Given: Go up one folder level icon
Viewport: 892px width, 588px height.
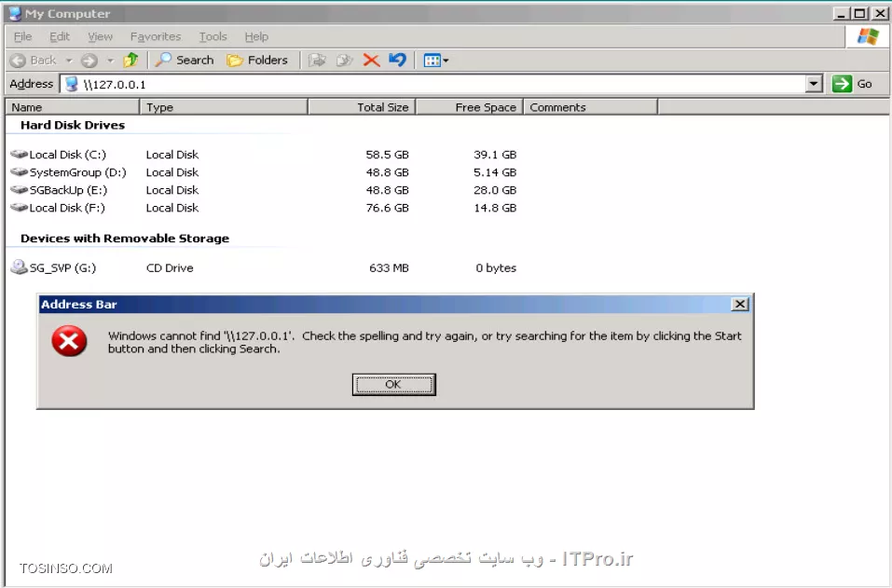Looking at the screenshot, I should pos(130,60).
